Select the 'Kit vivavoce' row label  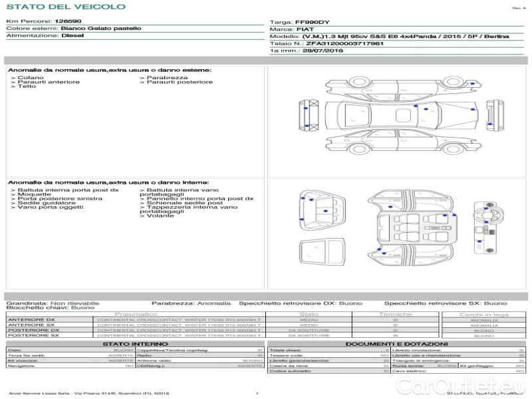click(23, 360)
